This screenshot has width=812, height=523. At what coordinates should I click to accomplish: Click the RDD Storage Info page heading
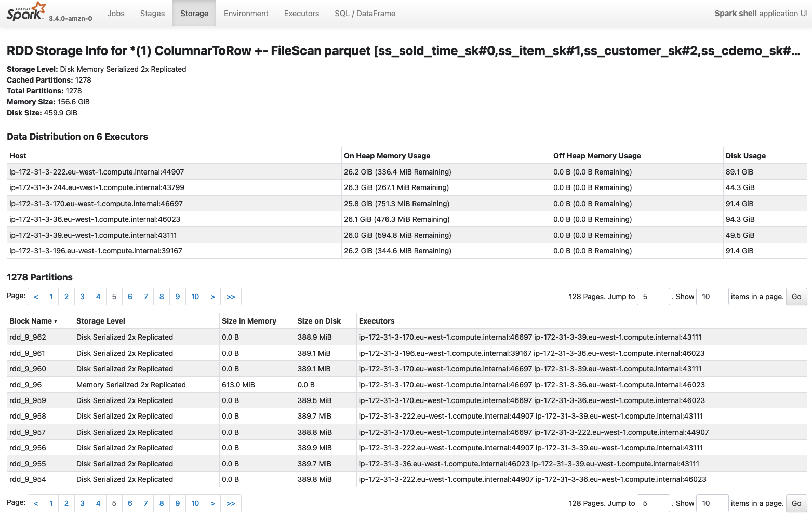click(x=403, y=51)
